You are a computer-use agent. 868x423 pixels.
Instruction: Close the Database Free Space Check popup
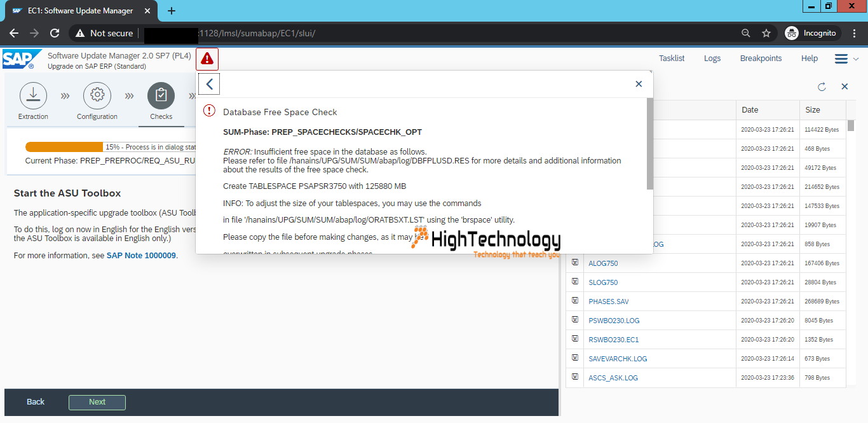pos(639,84)
